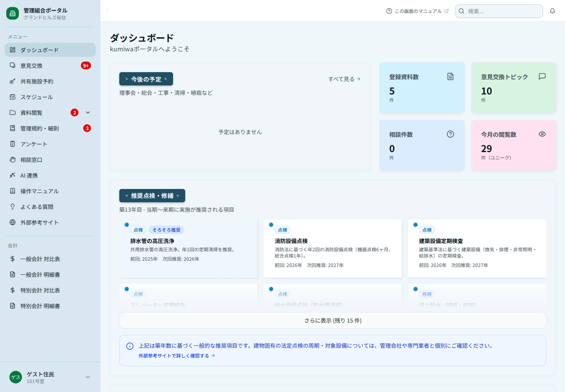The width and height of the screenshot is (565, 392).
Task: Click the よくある質問 lightbulb icon
Action: coord(13,207)
